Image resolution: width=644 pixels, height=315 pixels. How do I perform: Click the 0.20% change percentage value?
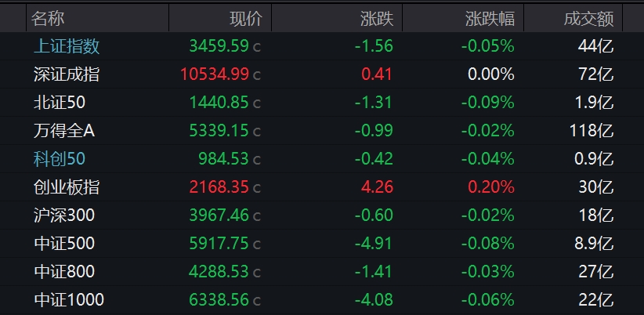pyautogui.click(x=490, y=187)
